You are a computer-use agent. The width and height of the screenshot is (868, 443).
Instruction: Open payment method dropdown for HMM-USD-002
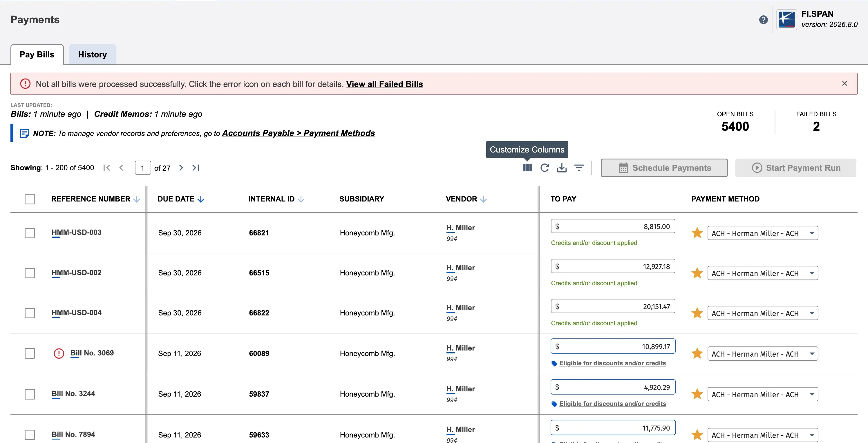[762, 273]
